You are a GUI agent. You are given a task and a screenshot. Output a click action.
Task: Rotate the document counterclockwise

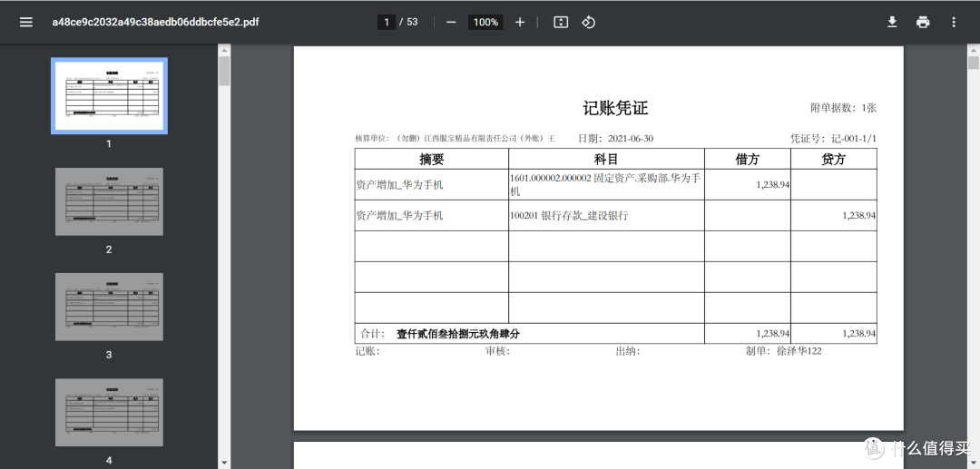click(x=588, y=22)
